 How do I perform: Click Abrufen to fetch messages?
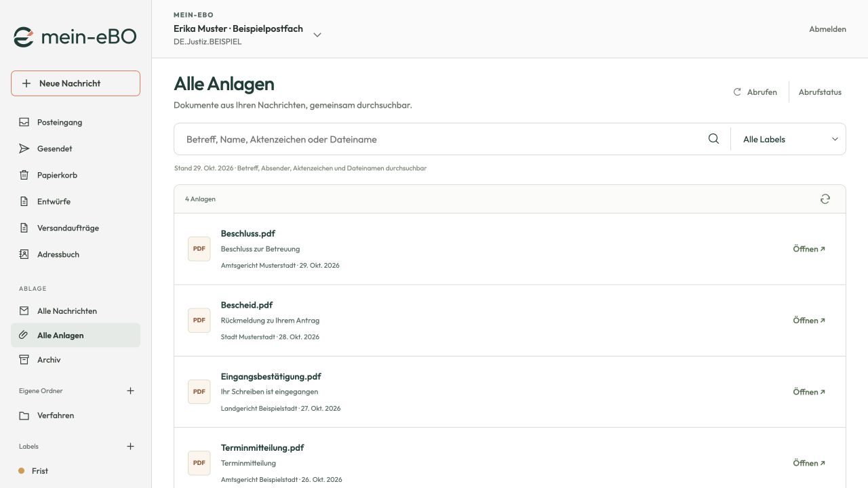coord(755,92)
